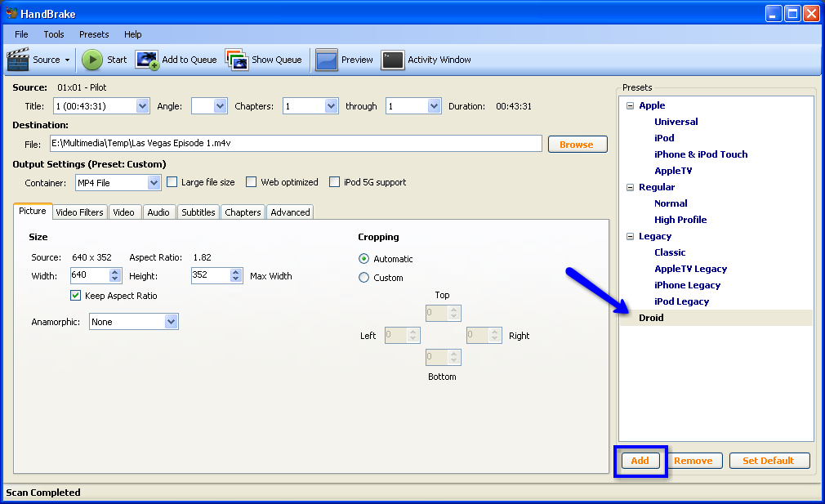Click the HandBrake title bar logo
825x504 pixels.
pyautogui.click(x=11, y=13)
